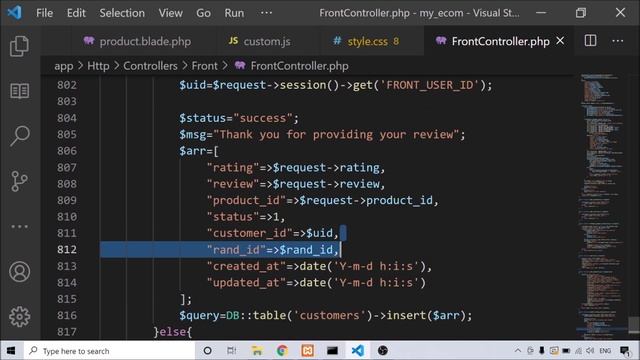Click "success" string on line 804
The image size is (640, 360).
click(x=262, y=118)
